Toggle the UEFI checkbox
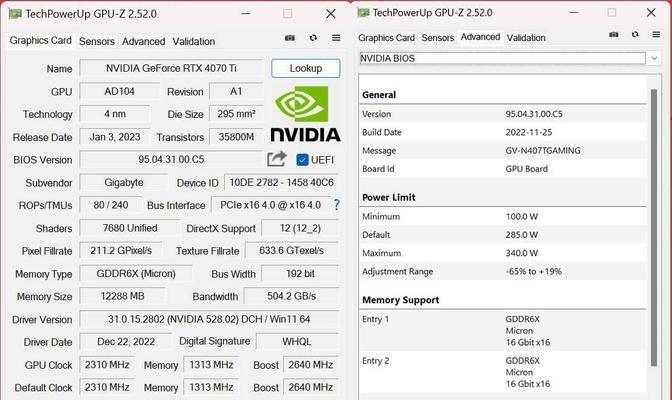Screen dimensions: 672x400 click(x=302, y=160)
